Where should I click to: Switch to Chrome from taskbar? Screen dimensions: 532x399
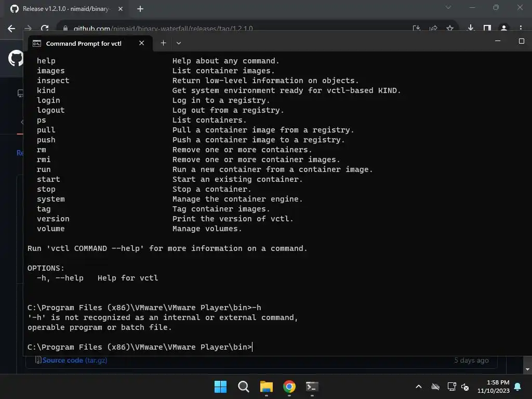click(289, 387)
